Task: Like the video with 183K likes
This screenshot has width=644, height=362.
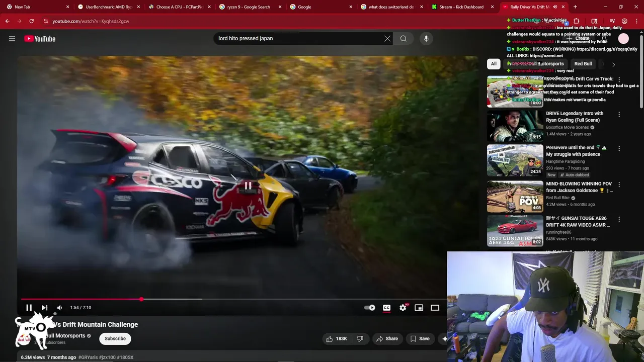Action: [x=337, y=338]
